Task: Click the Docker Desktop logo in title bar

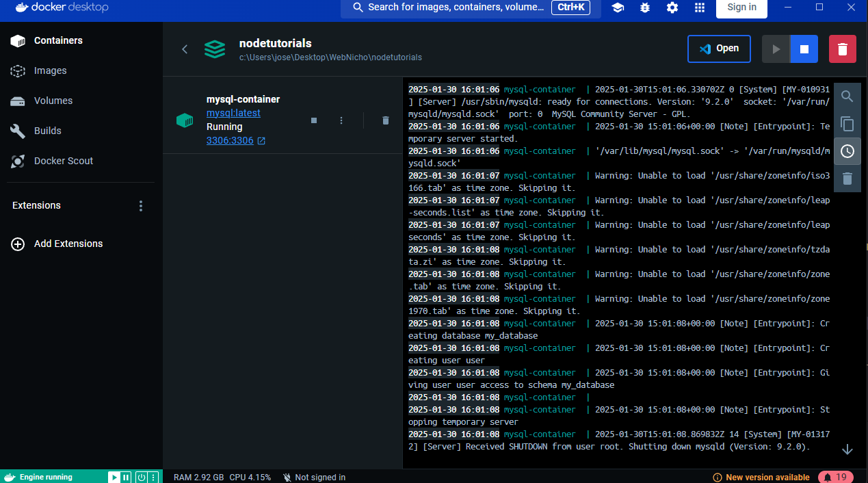Action: [x=61, y=8]
